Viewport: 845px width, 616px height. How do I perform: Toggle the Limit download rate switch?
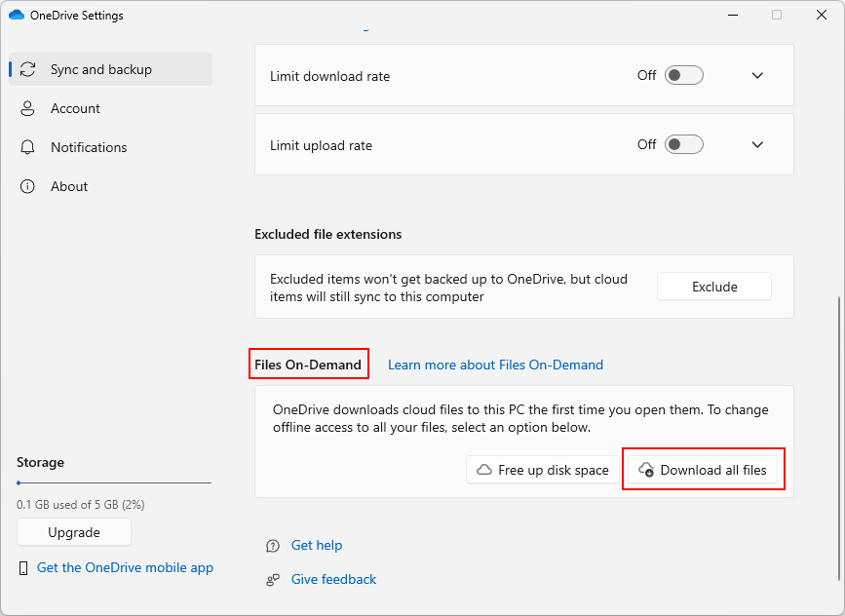coord(683,75)
